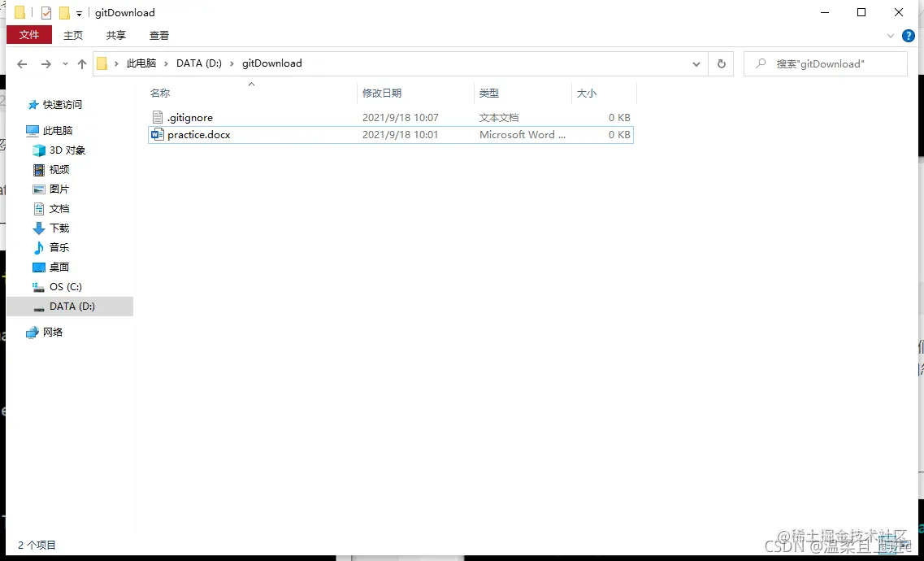The width and height of the screenshot is (924, 561).
Task: Select 此电脑 in the address path
Action: (x=141, y=63)
